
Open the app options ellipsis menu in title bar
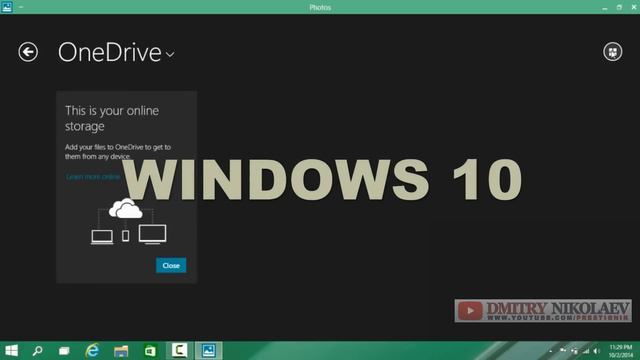pyautogui.click(x=21, y=7)
